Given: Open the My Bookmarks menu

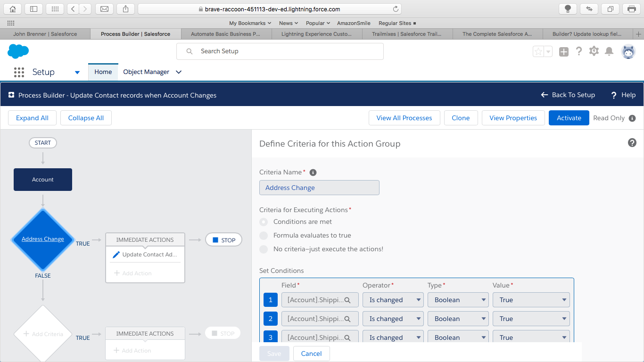Looking at the screenshot, I should pyautogui.click(x=250, y=23).
